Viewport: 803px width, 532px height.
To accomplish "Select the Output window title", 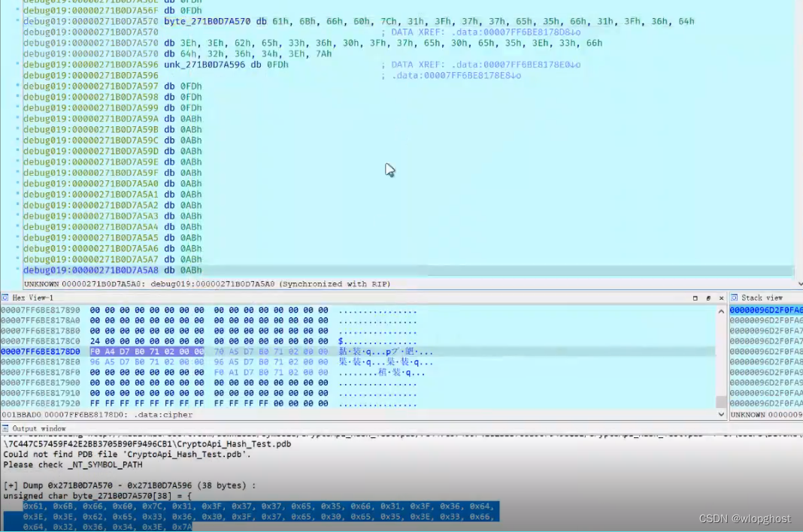I will [39, 428].
